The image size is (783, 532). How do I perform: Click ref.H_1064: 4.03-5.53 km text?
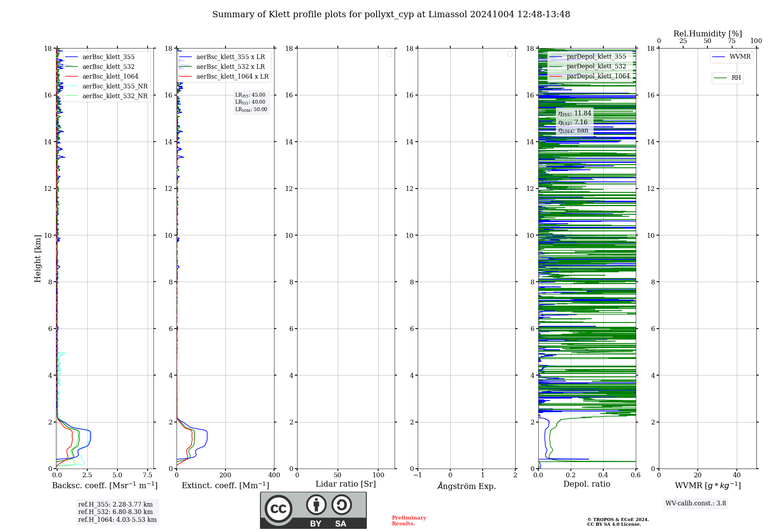click(117, 520)
